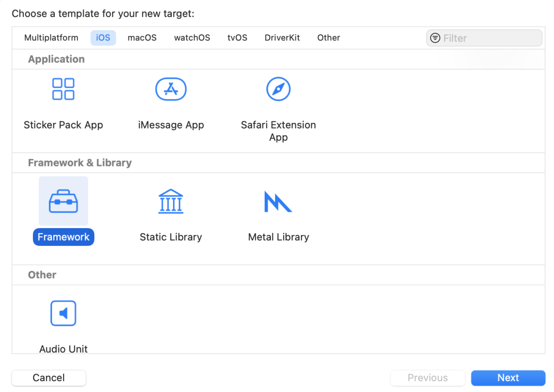Click the Other section header
The image size is (554, 392).
[x=42, y=275]
